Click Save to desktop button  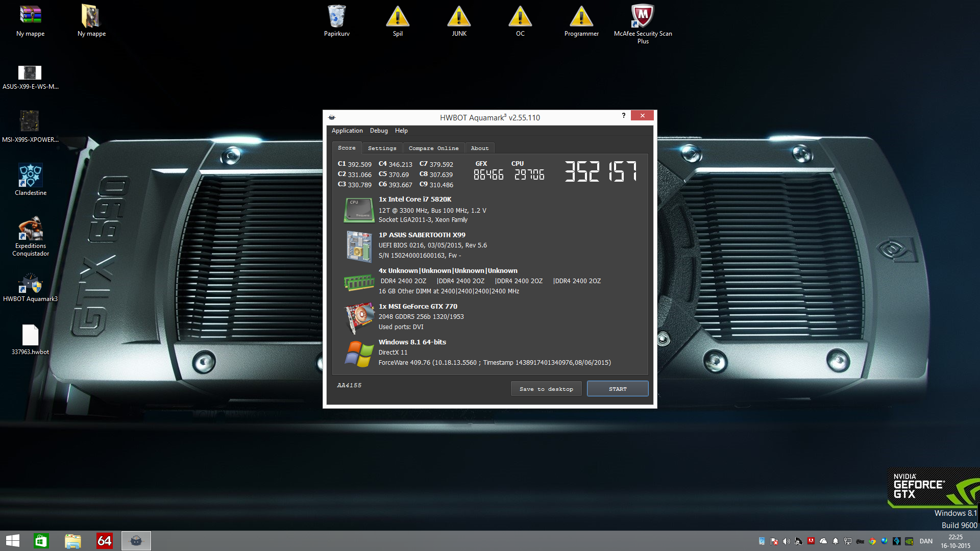(x=546, y=389)
